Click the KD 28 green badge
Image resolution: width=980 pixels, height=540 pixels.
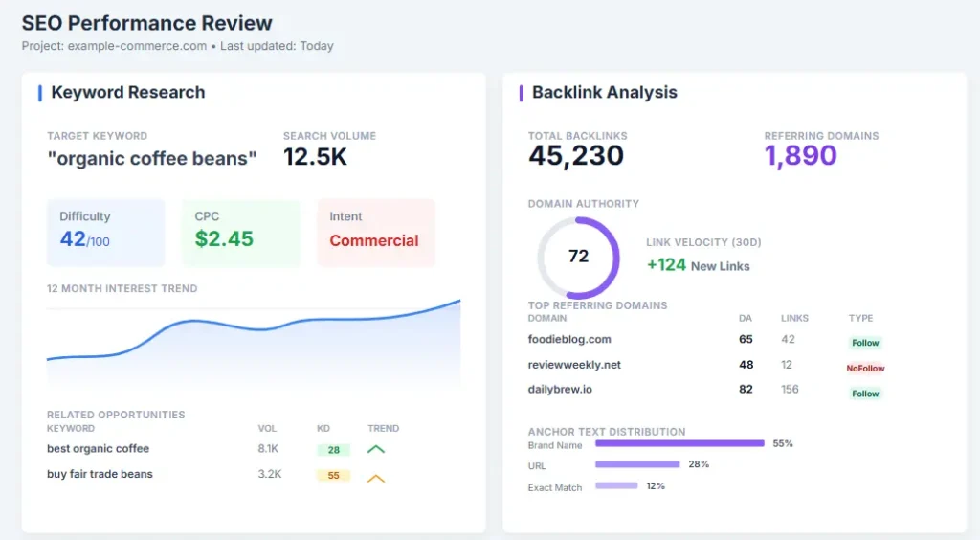tap(333, 450)
